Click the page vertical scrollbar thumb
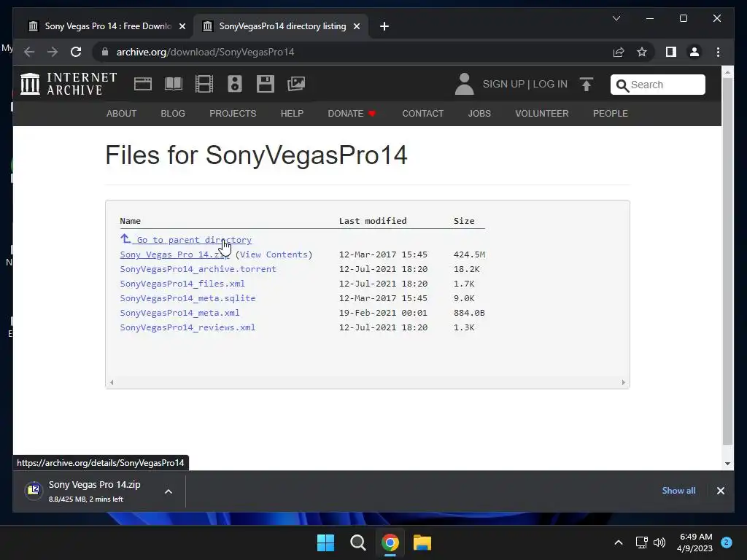This screenshot has width=747, height=560. pyautogui.click(x=727, y=261)
